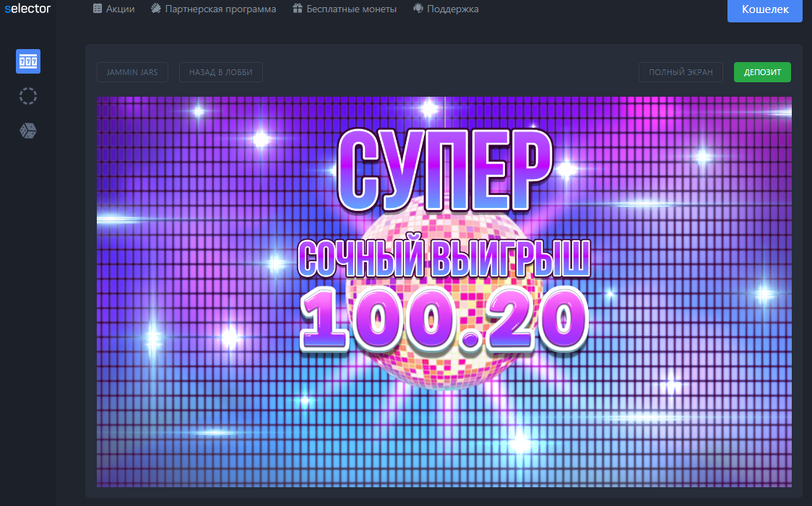Viewport: 812px width, 506px height.
Task: Open Бесплатные монеты menu item
Action: click(x=352, y=9)
